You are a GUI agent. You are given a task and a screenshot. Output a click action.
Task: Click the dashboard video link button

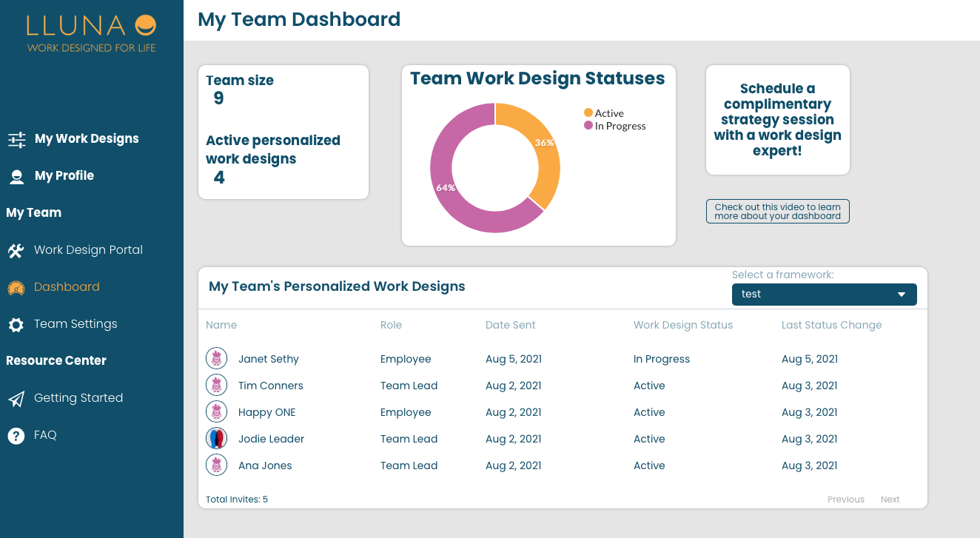(777, 212)
